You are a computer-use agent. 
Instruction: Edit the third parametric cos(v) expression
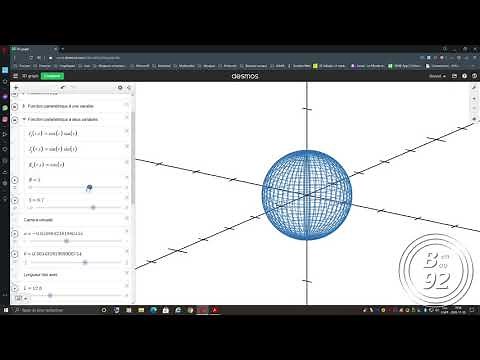(x=47, y=164)
